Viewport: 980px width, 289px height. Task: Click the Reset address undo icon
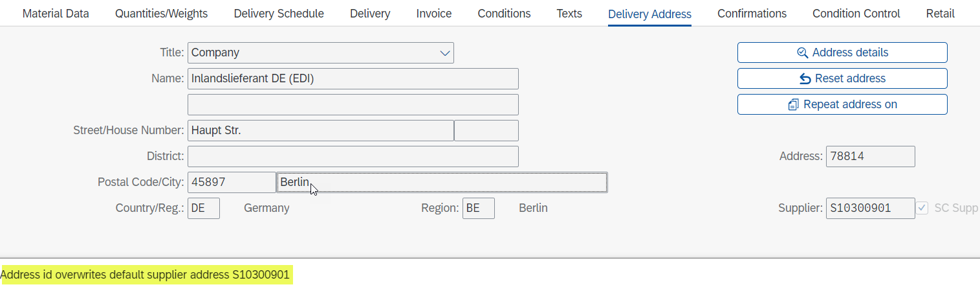tap(805, 78)
